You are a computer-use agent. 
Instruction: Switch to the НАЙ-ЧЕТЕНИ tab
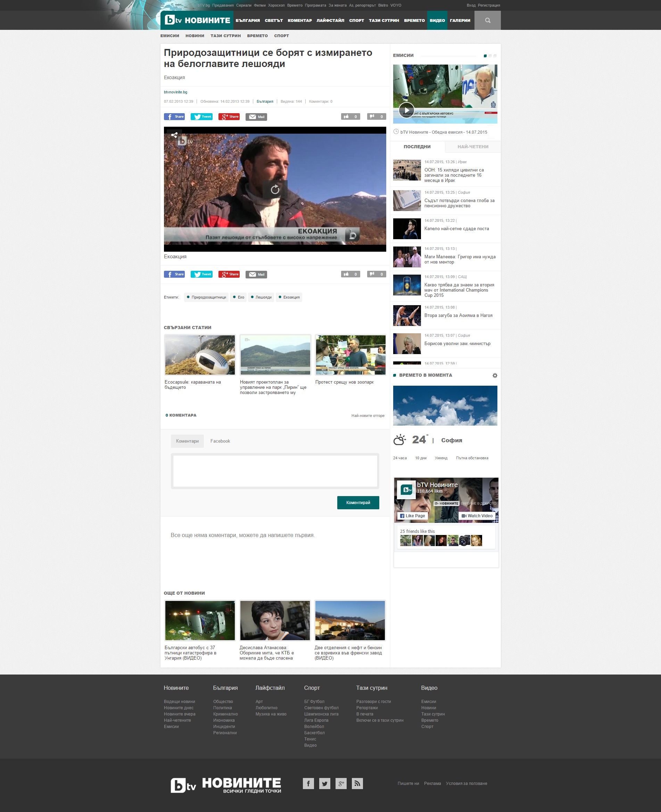(472, 147)
